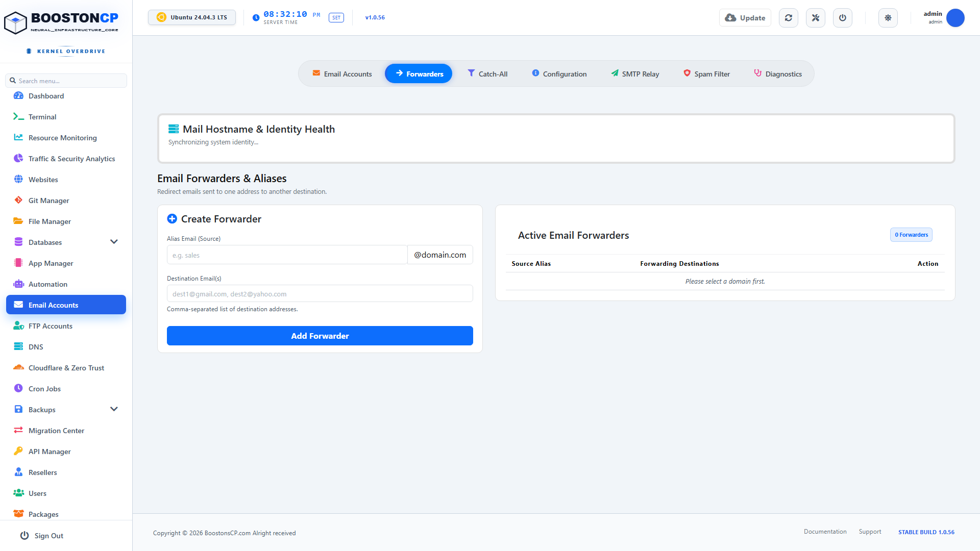
Task: Click the power icon in the top bar
Action: 843,18
